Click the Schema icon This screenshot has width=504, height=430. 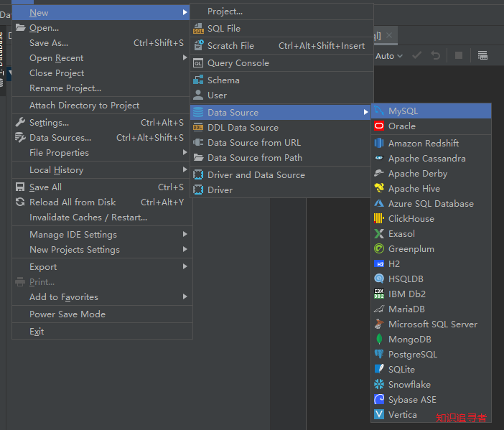pyautogui.click(x=198, y=80)
